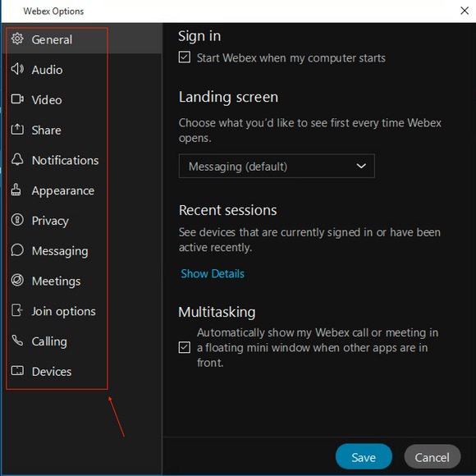This screenshot has width=476, height=476.
Task: Click the Landing screen dropdown chevron arrow
Action: tap(361, 166)
